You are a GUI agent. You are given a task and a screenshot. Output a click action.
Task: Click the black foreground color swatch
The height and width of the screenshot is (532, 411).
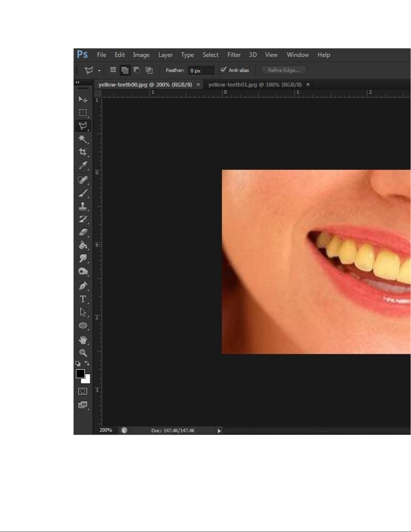tap(80, 374)
